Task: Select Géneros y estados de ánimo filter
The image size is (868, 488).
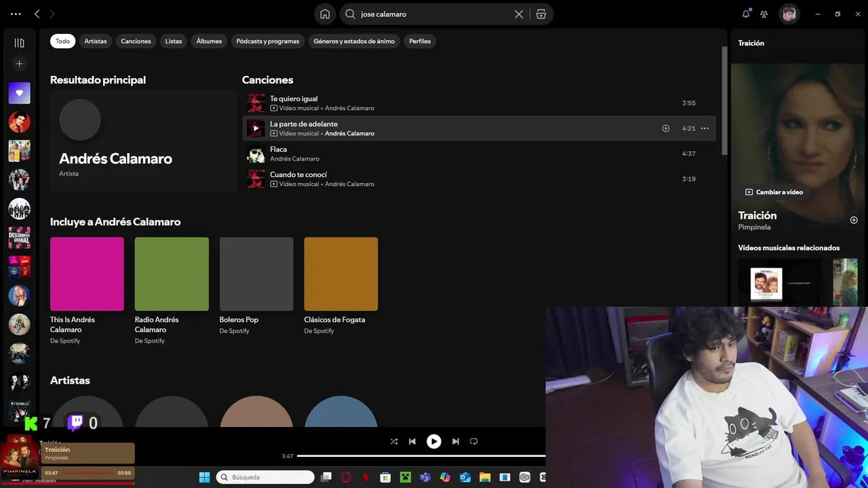Action: 354,41
